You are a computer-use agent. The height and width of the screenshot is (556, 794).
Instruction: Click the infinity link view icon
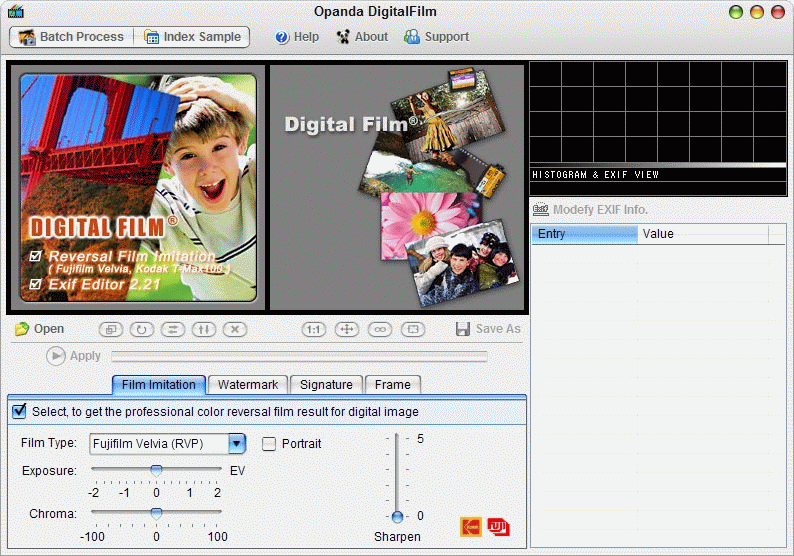(380, 330)
